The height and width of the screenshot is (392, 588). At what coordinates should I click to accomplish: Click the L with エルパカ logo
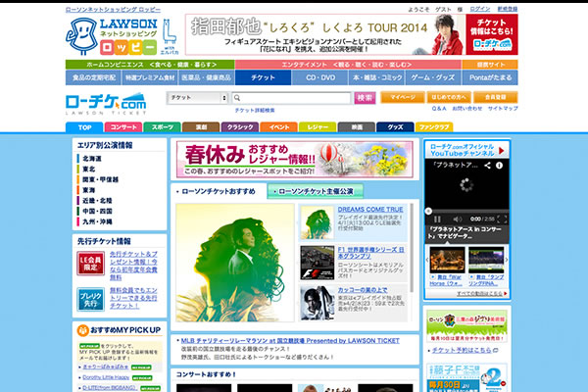[170, 36]
